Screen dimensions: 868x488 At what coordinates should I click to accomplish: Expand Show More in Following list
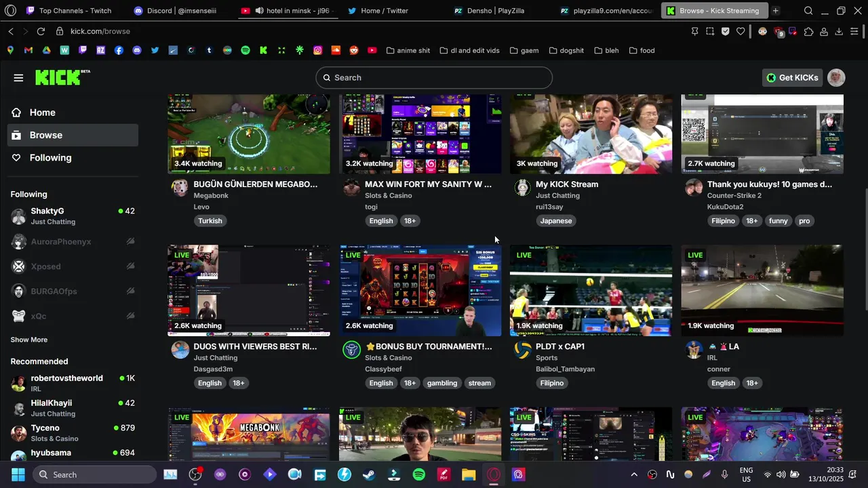click(x=29, y=340)
